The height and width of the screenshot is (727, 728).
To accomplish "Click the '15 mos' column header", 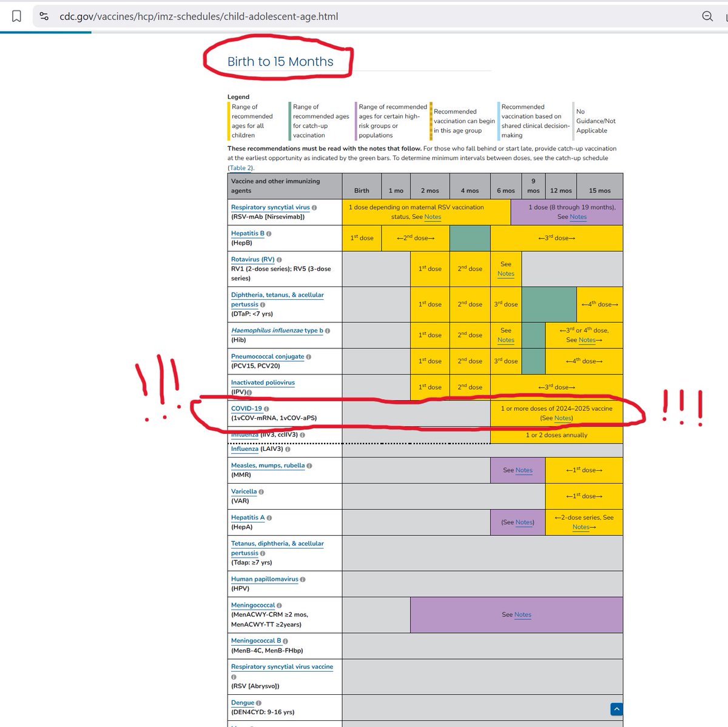I will (599, 186).
